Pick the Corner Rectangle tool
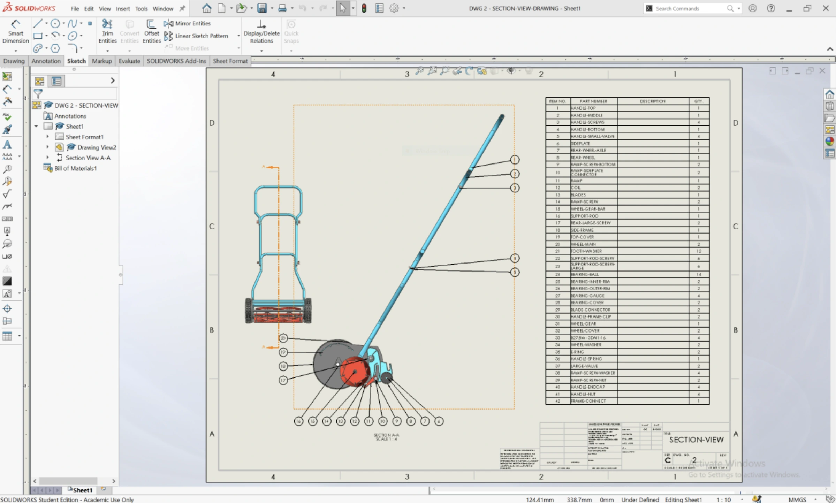 click(38, 36)
